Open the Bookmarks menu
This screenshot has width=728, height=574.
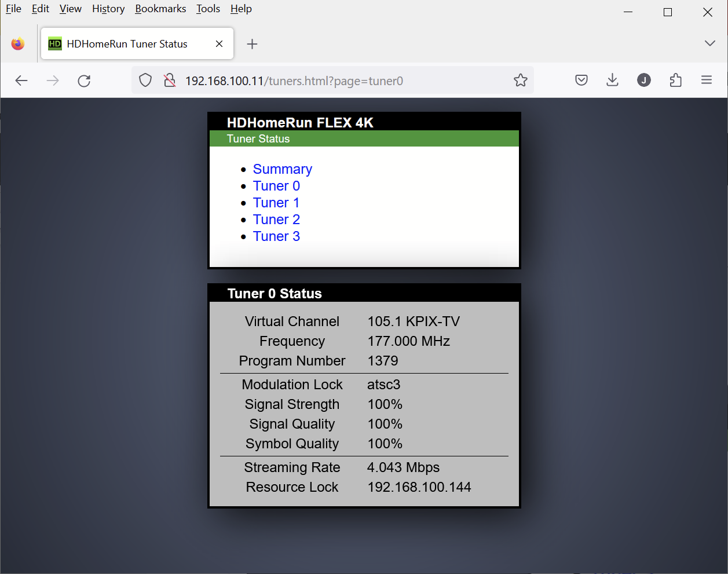(160, 9)
